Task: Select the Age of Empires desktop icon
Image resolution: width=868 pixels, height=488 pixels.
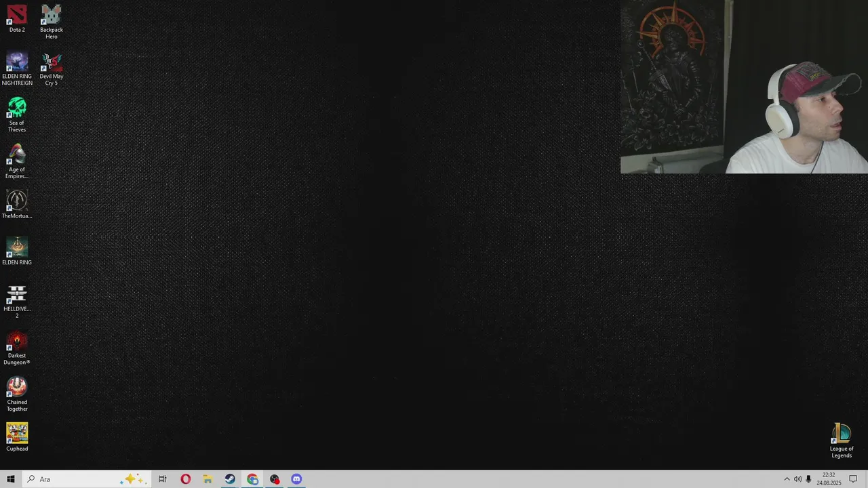Action: pyautogui.click(x=17, y=162)
